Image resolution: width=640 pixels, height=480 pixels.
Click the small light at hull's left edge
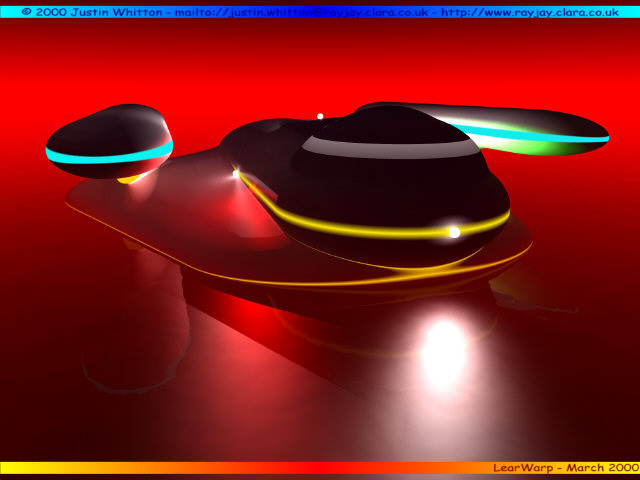pos(236,174)
